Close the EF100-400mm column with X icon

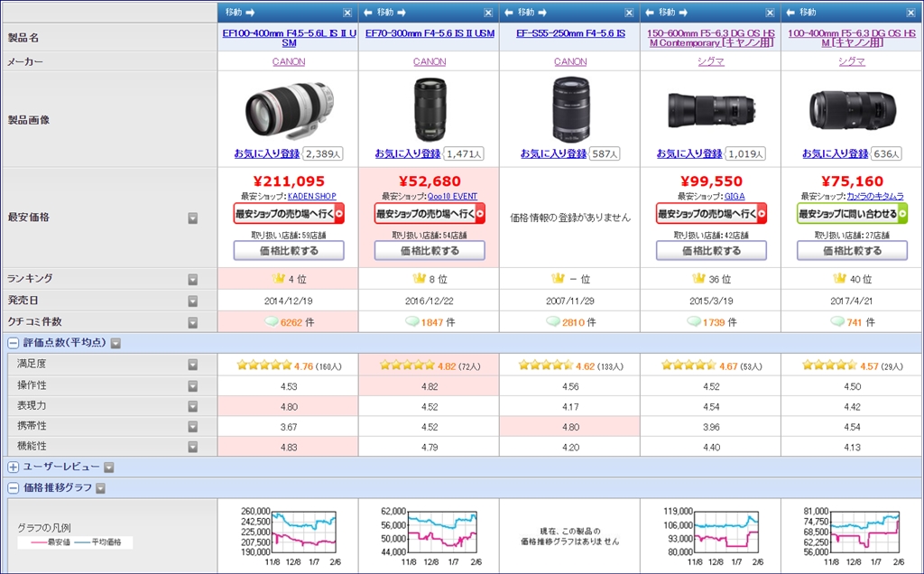(x=347, y=13)
